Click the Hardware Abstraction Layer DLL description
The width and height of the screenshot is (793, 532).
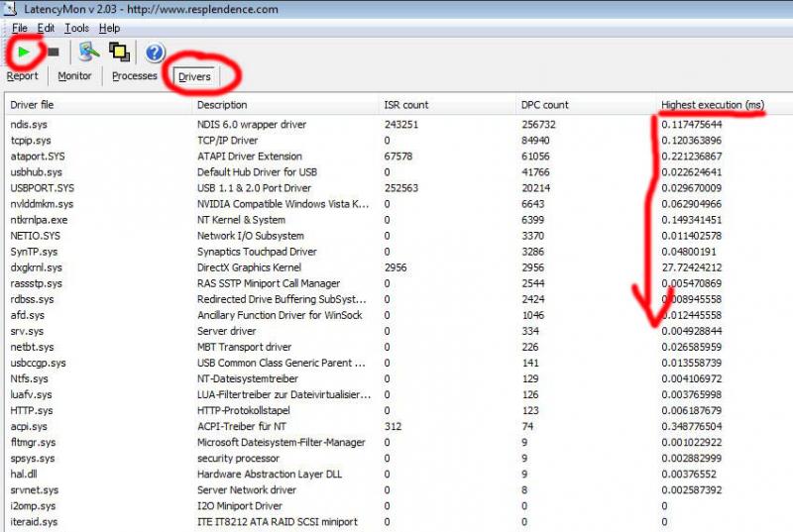(x=270, y=475)
